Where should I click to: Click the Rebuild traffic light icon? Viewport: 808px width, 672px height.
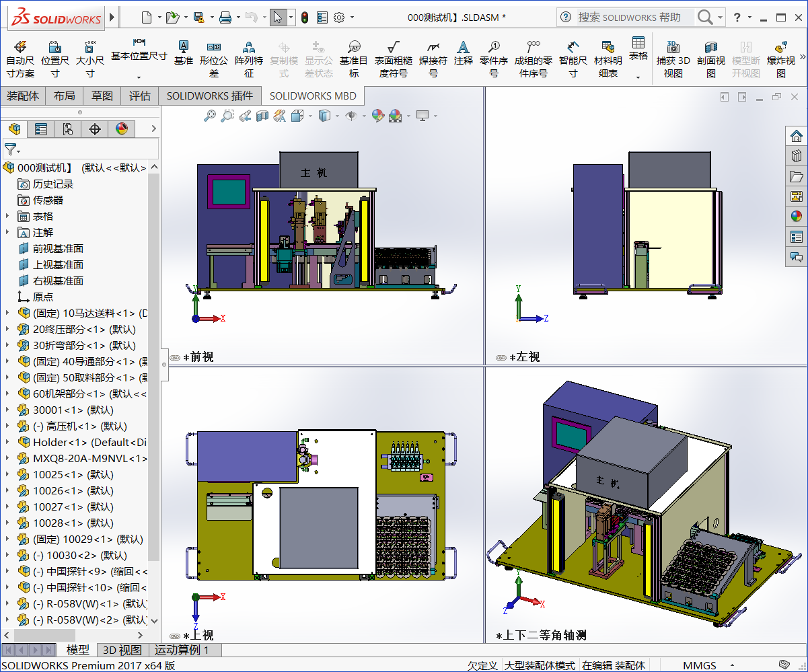(x=304, y=17)
